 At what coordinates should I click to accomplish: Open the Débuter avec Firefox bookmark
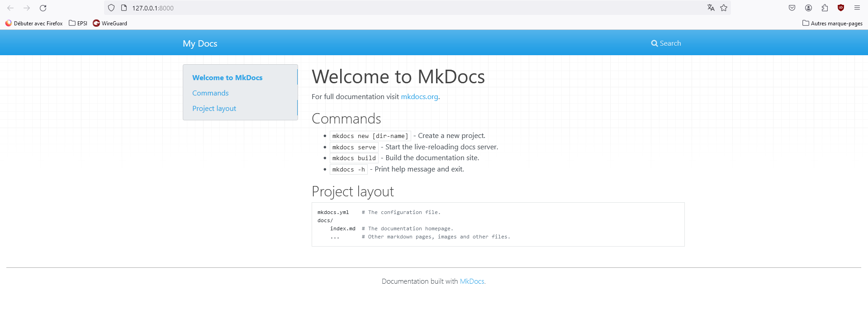coord(34,23)
